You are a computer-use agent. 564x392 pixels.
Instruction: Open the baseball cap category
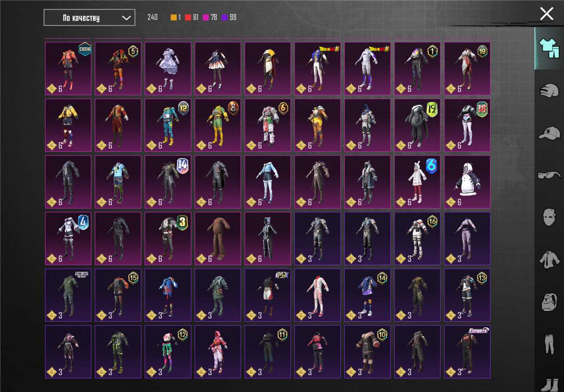point(548,133)
